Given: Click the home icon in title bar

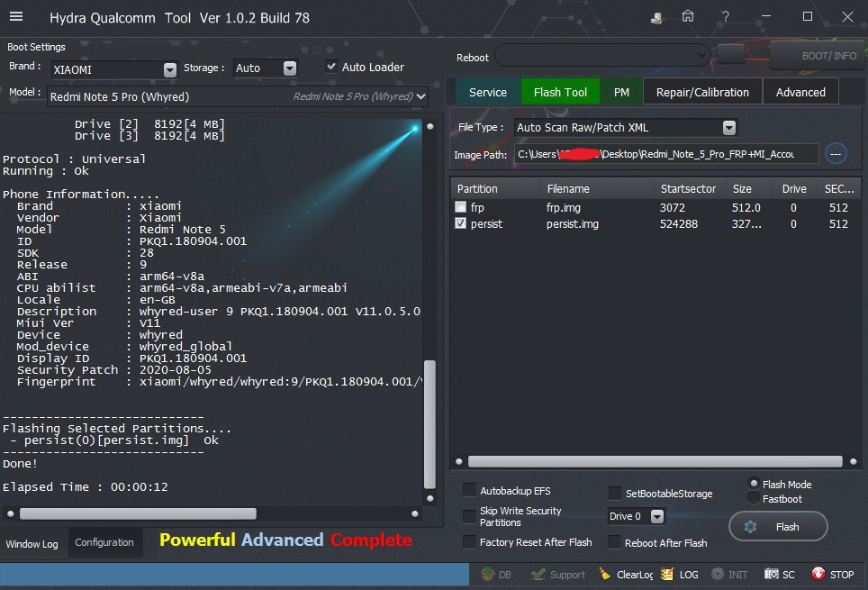Looking at the screenshot, I should click(x=688, y=17).
